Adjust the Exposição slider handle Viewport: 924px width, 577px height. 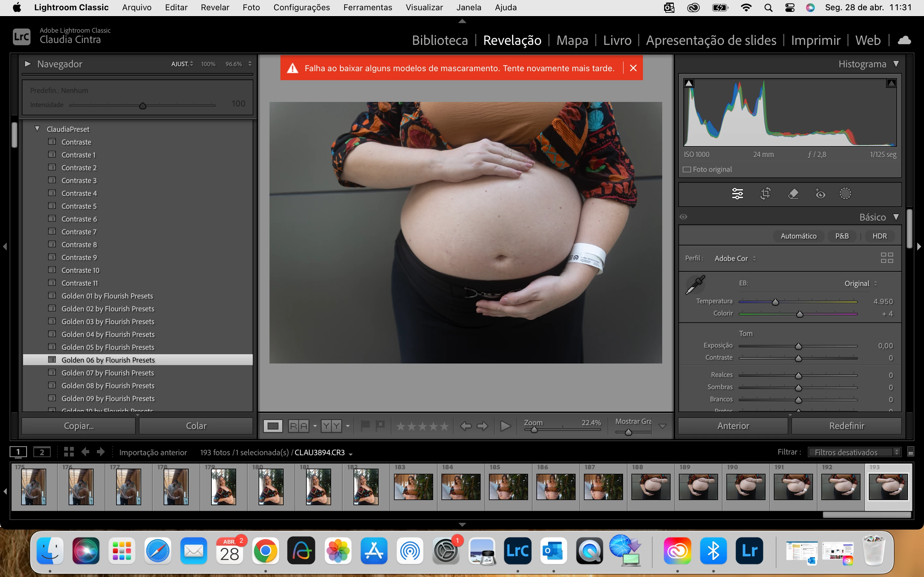[798, 346]
